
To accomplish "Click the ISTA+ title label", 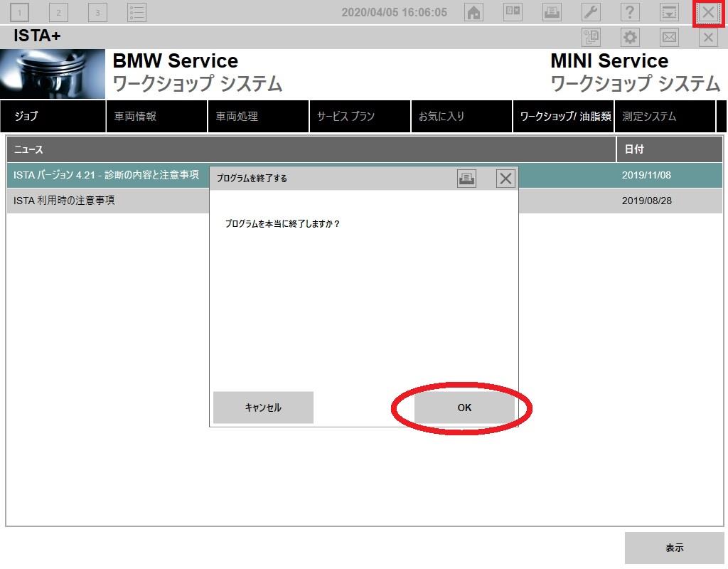I will [x=37, y=36].
